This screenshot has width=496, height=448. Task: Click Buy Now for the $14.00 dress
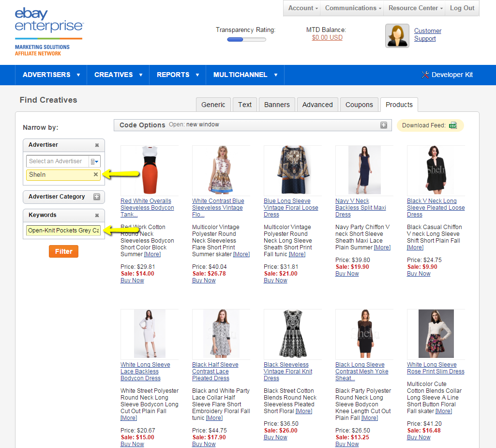coord(132,280)
